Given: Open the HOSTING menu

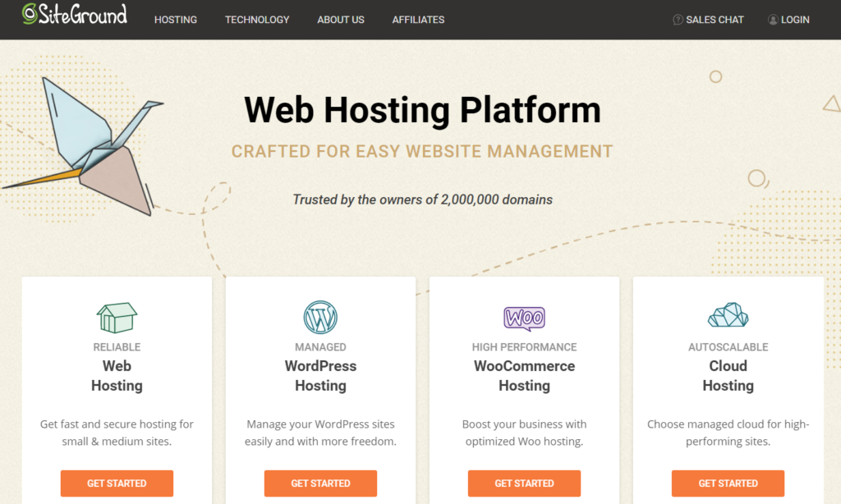Looking at the screenshot, I should [x=175, y=20].
